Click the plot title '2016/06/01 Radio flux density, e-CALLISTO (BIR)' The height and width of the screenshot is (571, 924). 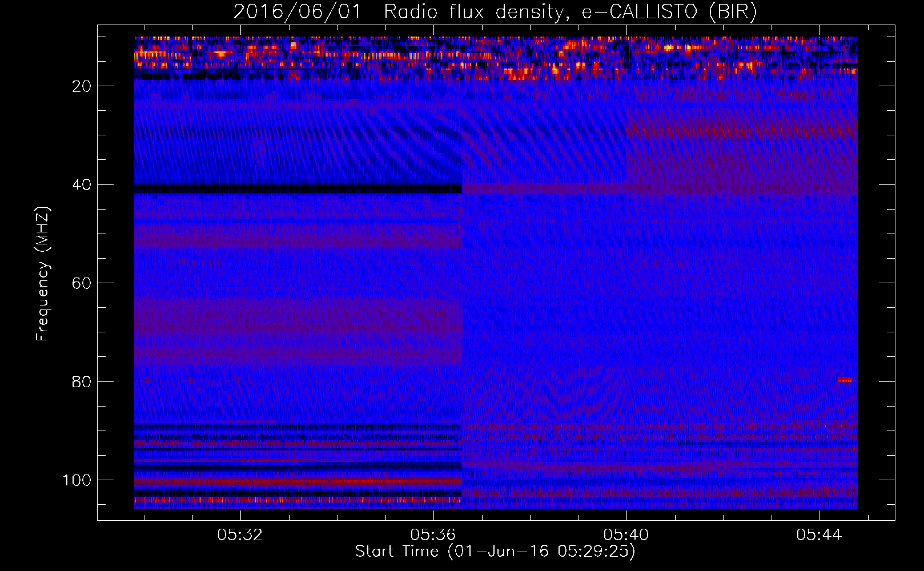coord(495,11)
